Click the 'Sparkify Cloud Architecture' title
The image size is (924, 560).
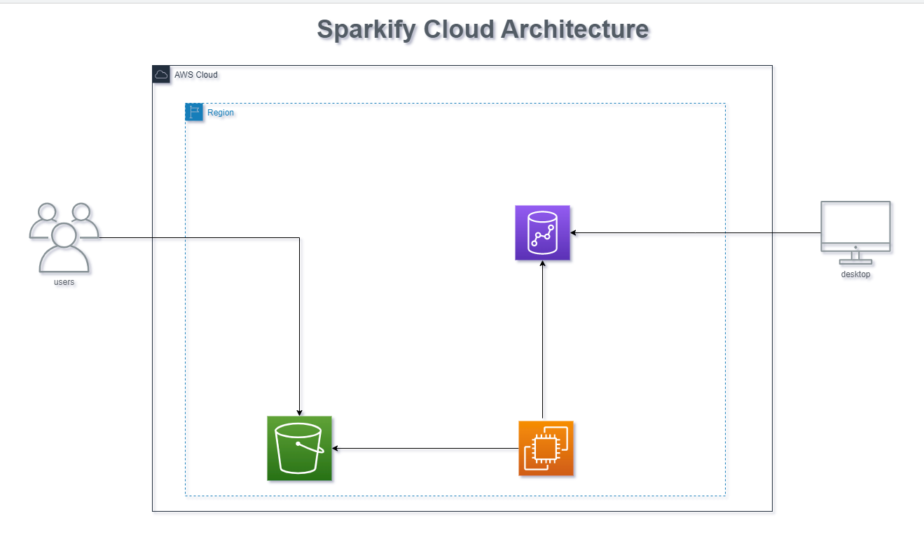(483, 29)
